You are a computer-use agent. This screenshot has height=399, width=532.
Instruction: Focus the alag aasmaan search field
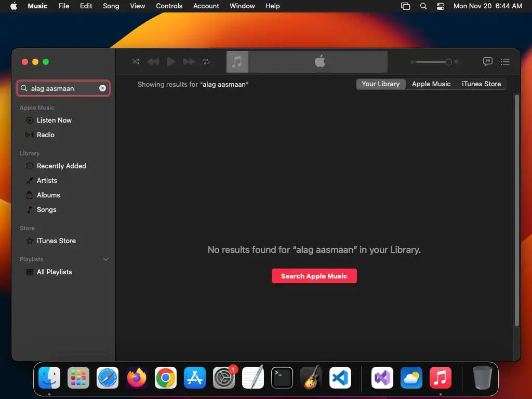point(63,88)
